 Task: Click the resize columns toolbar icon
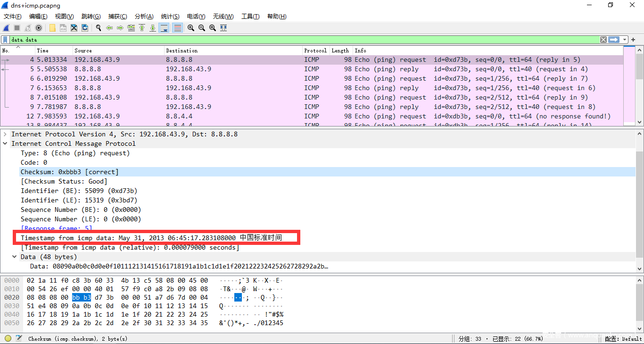point(223,28)
